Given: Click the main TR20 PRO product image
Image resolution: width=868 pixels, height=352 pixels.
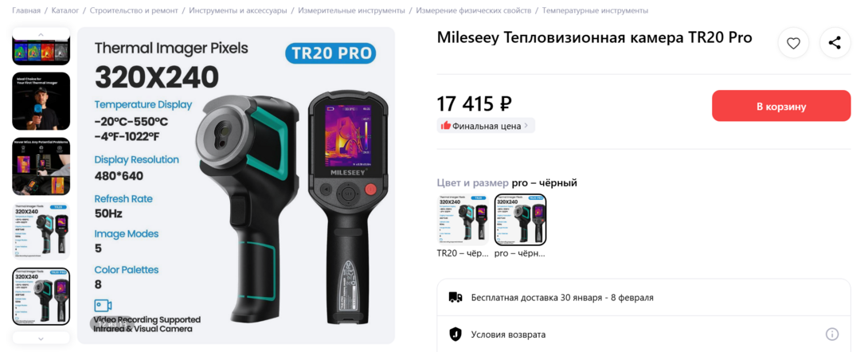Looking at the screenshot, I should pyautogui.click(x=236, y=186).
